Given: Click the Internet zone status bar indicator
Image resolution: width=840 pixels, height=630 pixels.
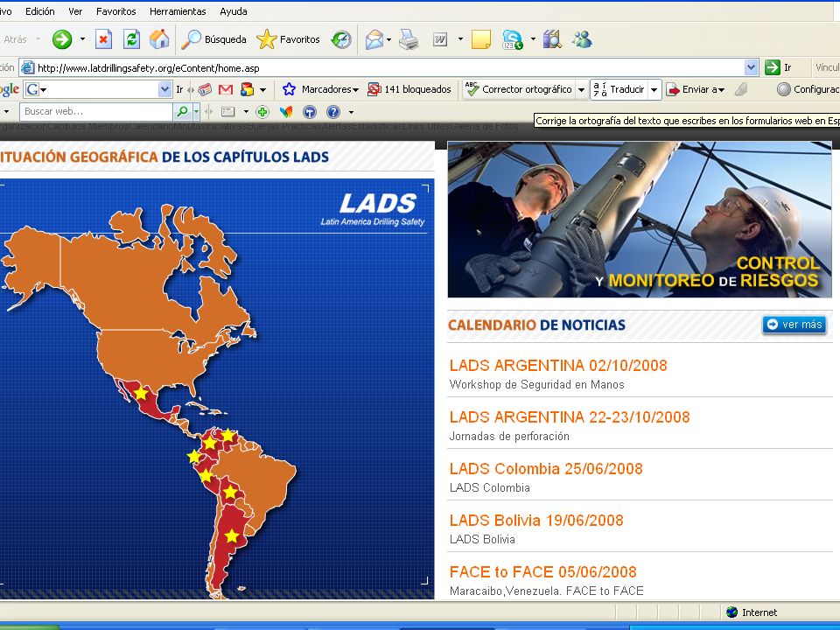Looking at the screenshot, I should pos(752,612).
